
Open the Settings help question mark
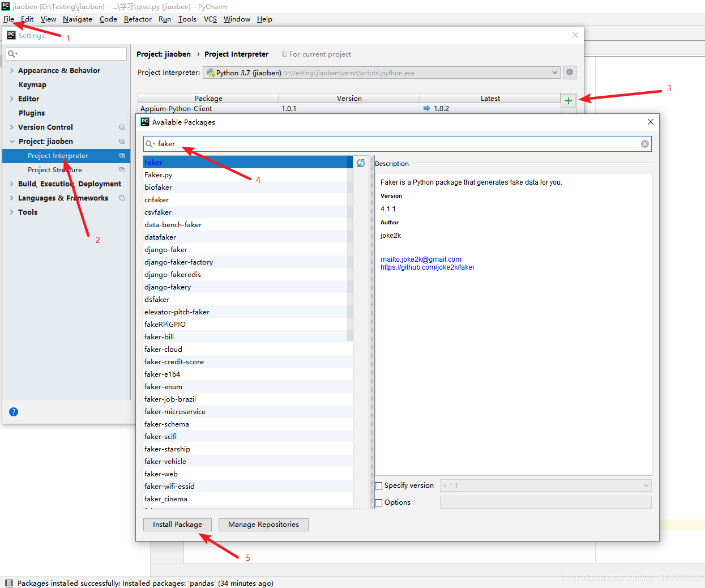(x=14, y=412)
